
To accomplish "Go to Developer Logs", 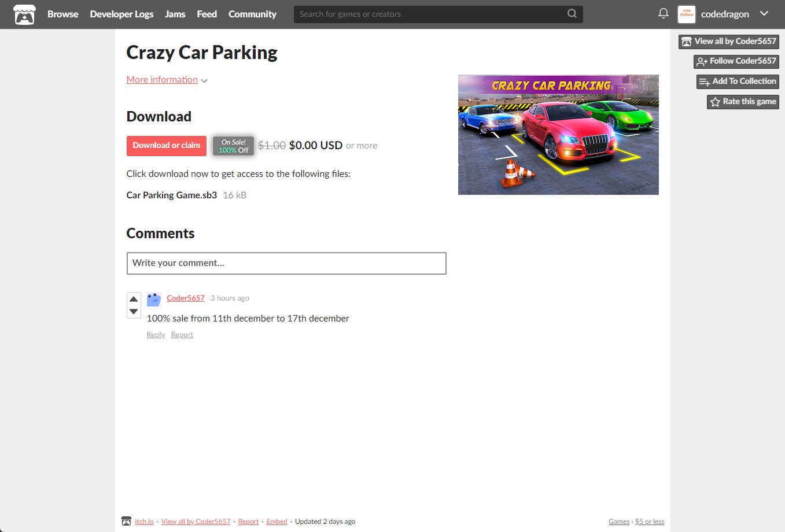I will [x=121, y=14].
